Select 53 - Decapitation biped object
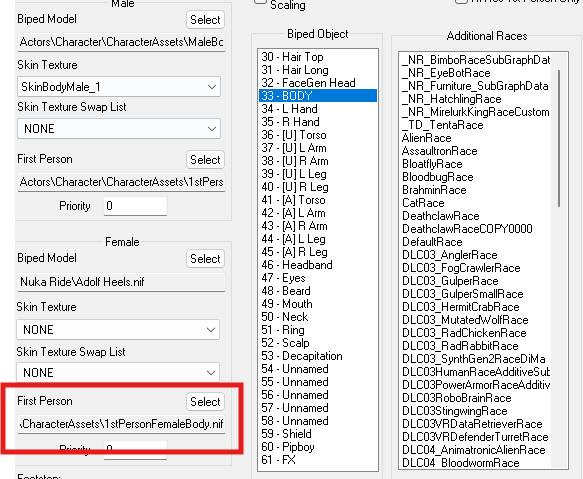This screenshot has height=479, width=583. point(318,356)
